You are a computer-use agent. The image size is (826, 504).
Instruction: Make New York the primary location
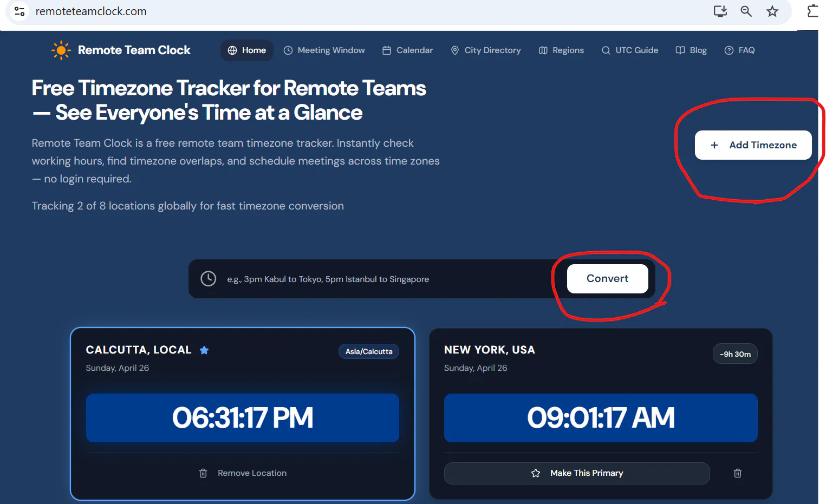tap(577, 473)
